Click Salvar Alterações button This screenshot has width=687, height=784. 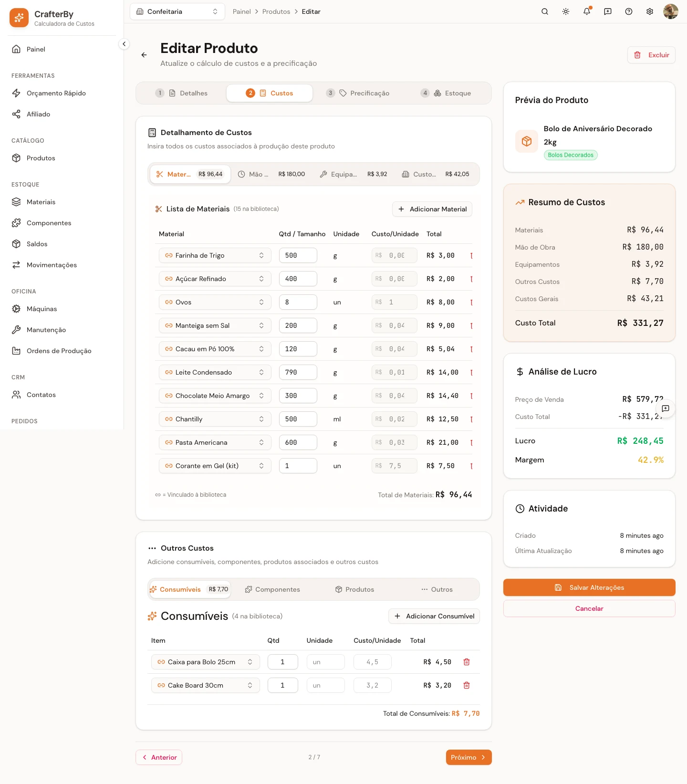[x=589, y=587]
